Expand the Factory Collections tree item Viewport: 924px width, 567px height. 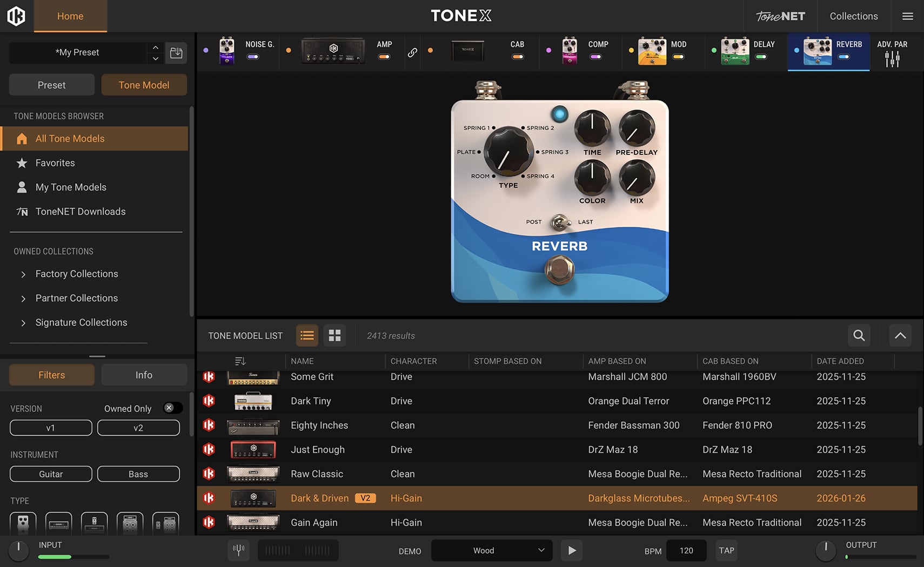[23, 274]
